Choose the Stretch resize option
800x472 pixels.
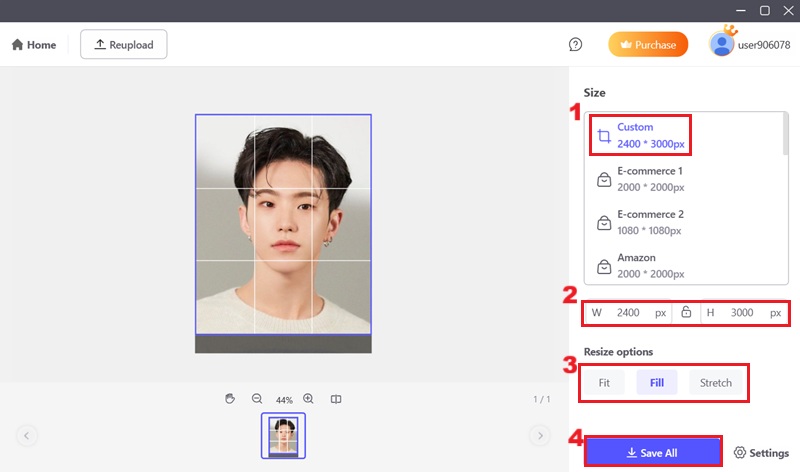pyautogui.click(x=715, y=383)
